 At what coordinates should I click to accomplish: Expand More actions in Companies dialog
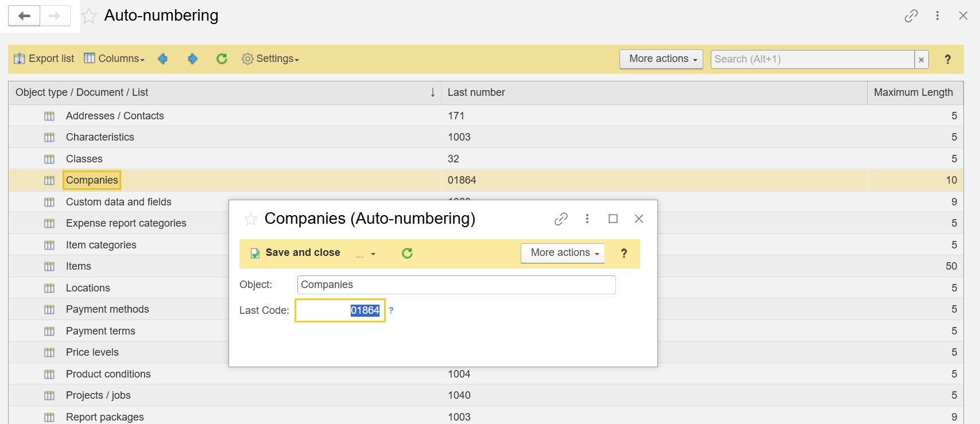pyautogui.click(x=563, y=253)
